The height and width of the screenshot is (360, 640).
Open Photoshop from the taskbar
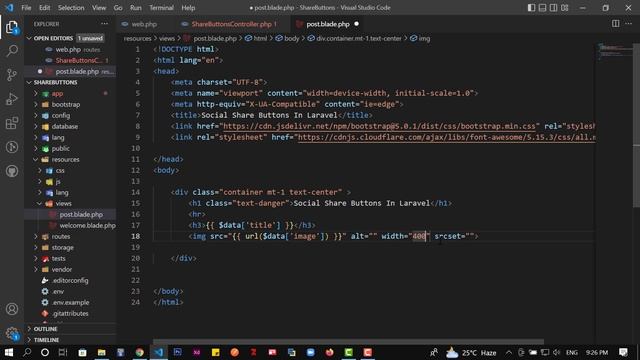click(x=178, y=352)
